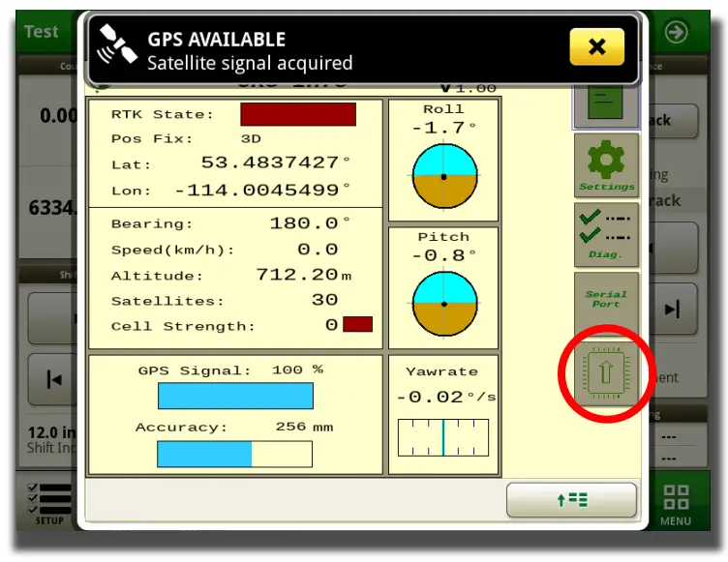Click Satellite signal acquired message

(250, 63)
